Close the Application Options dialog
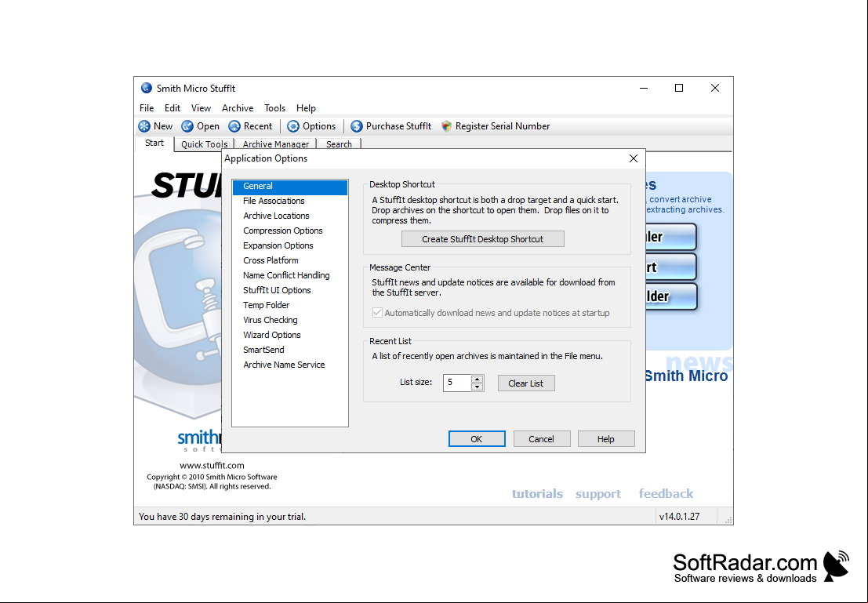 (634, 159)
